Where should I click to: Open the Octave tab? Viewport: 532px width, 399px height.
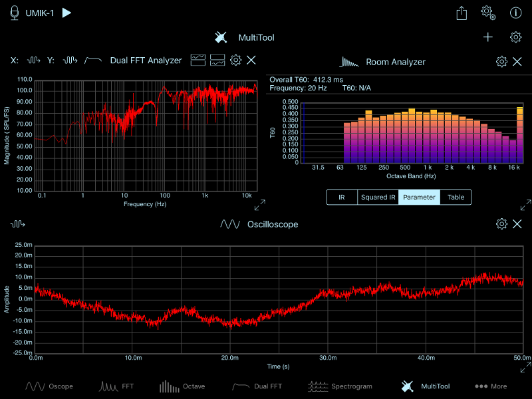tap(182, 386)
